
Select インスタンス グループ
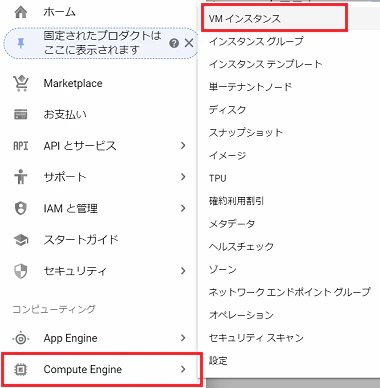pos(256,41)
